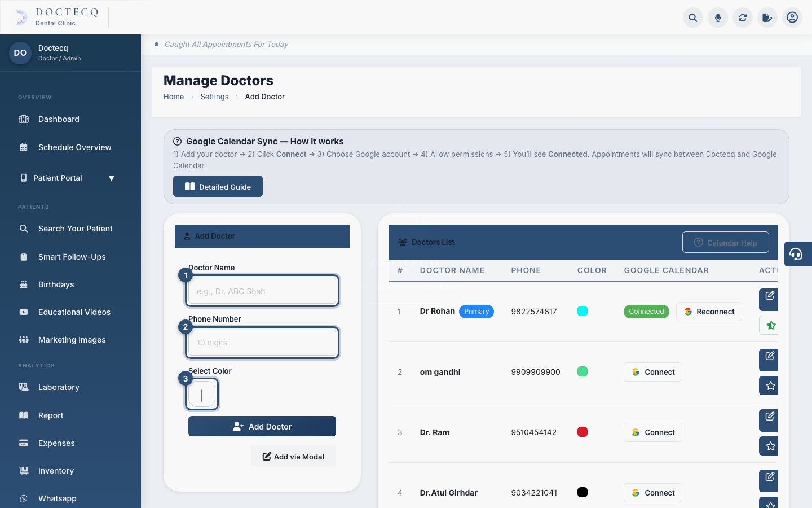Edit Dr.Atul Girhdar using the edit icon
Image resolution: width=812 pixels, height=508 pixels.
click(769, 480)
